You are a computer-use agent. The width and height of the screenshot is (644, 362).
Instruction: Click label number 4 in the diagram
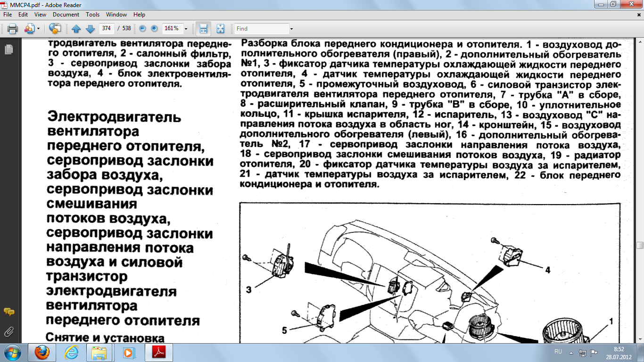(547, 271)
